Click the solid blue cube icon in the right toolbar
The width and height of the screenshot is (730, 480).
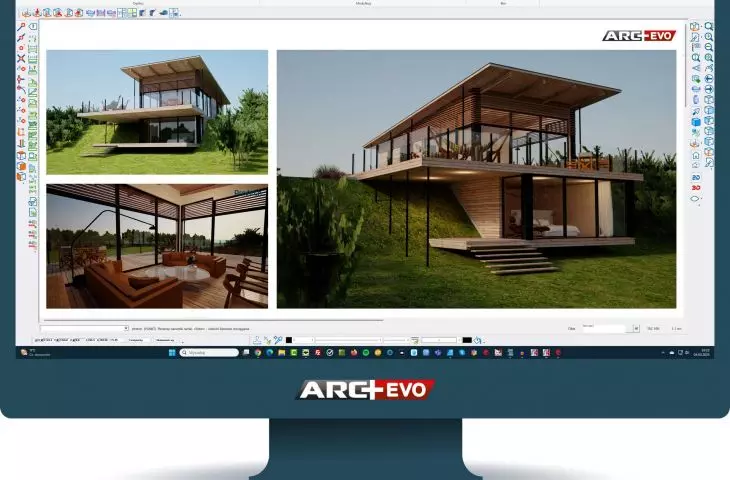coord(696,122)
